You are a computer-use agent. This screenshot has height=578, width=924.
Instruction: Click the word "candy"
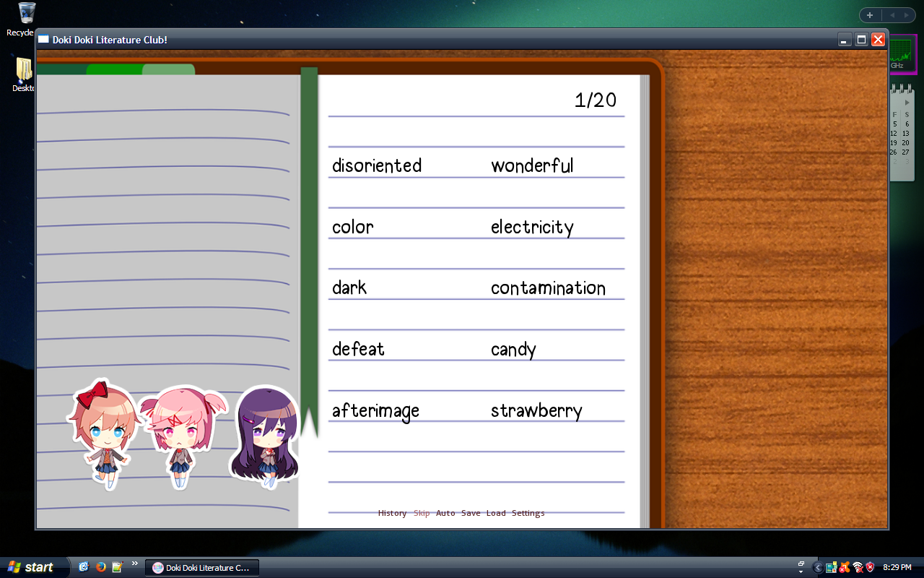tap(513, 350)
